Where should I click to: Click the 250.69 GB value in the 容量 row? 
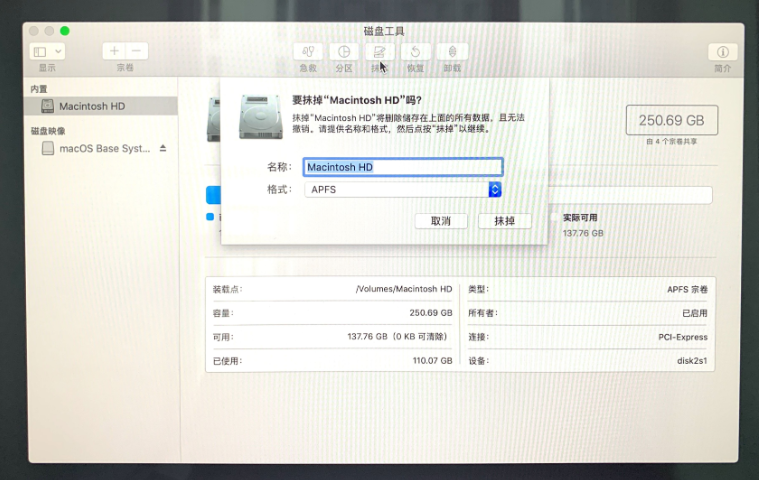[431, 313]
